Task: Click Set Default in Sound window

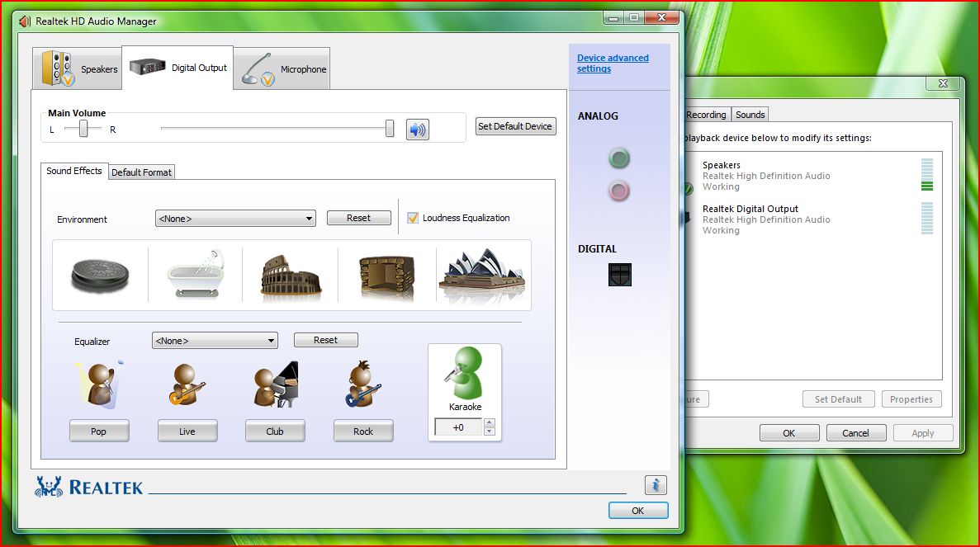Action: pos(838,399)
